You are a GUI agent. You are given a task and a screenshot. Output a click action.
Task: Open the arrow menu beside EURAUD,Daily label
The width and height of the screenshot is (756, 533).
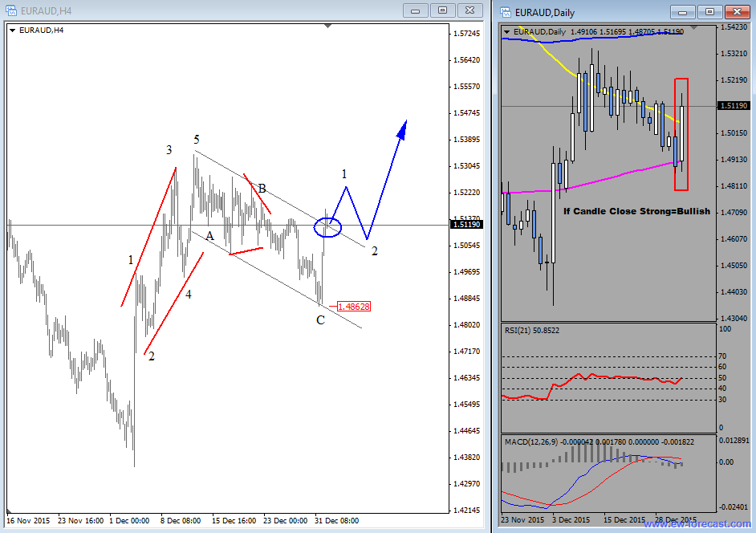click(507, 31)
